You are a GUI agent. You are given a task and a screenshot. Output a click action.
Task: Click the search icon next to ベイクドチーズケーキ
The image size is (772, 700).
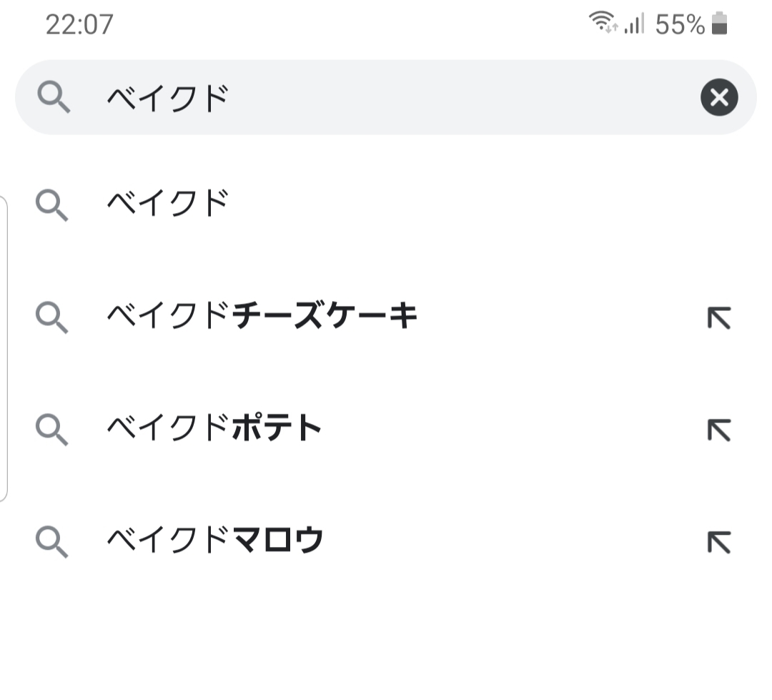[x=51, y=317]
